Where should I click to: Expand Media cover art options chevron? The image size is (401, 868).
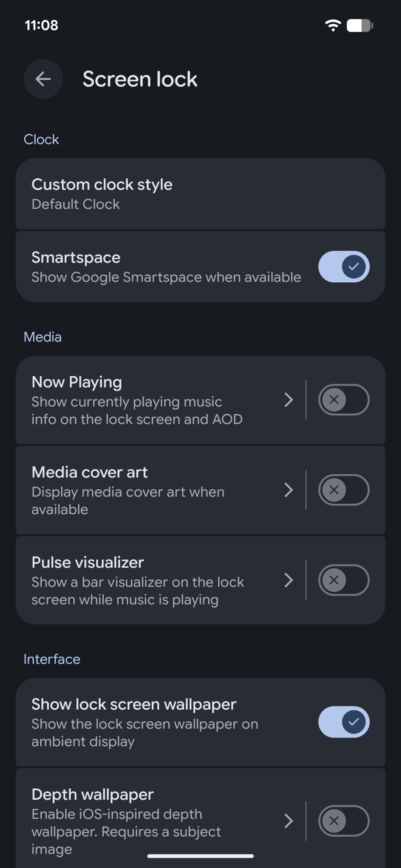[x=288, y=490]
